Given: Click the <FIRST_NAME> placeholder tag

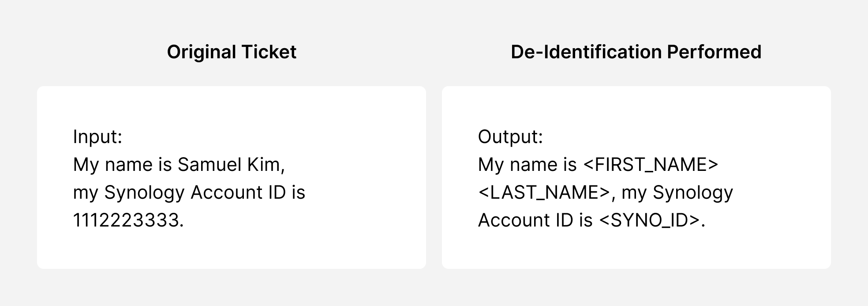Looking at the screenshot, I should [651, 165].
